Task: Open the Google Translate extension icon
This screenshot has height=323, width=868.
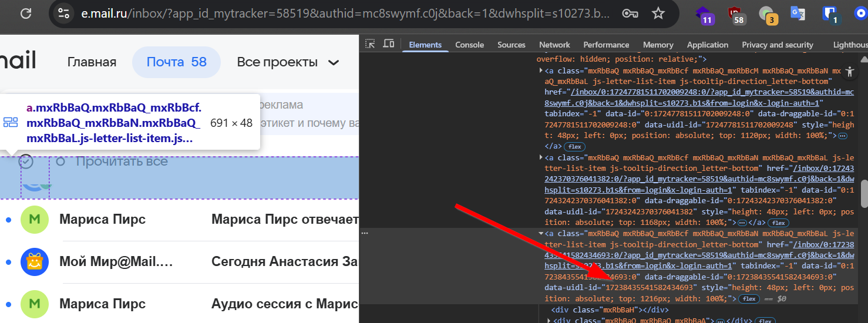Action: point(798,14)
